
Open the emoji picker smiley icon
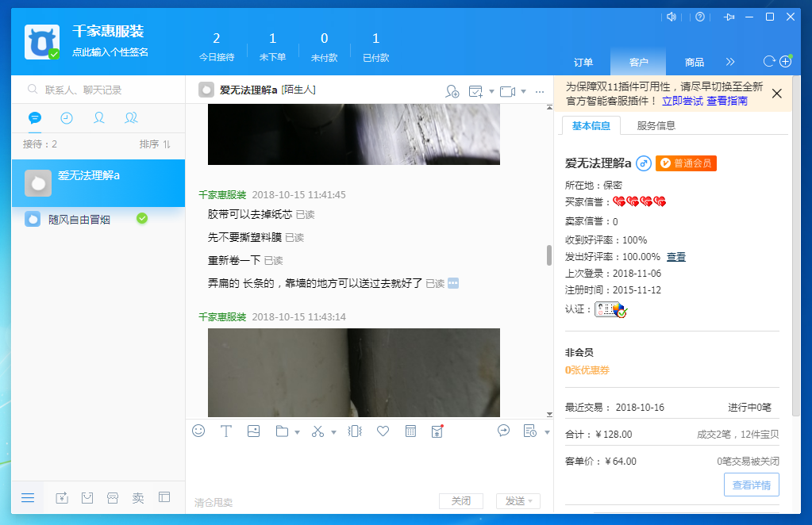198,431
